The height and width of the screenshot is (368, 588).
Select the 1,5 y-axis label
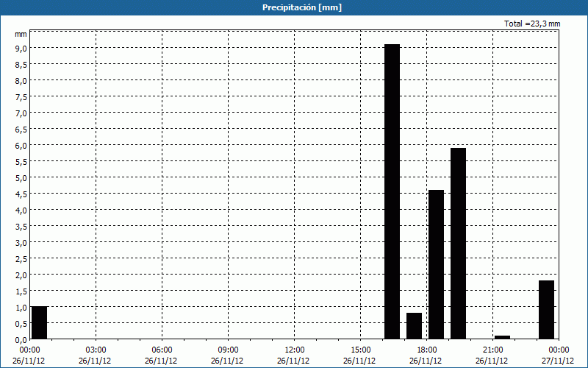point(21,291)
